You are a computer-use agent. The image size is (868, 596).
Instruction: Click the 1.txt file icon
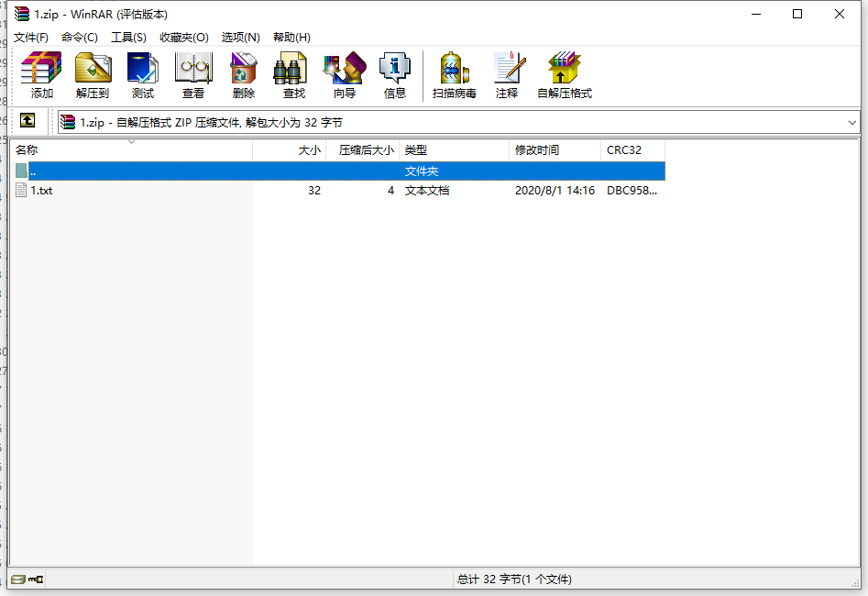(21, 190)
